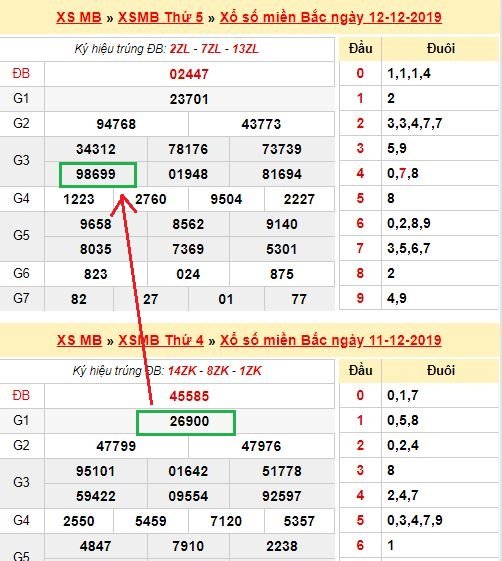Image resolution: width=502 pixels, height=561 pixels.
Task: Select tail values 1,1,1,4
Action: [409, 74]
